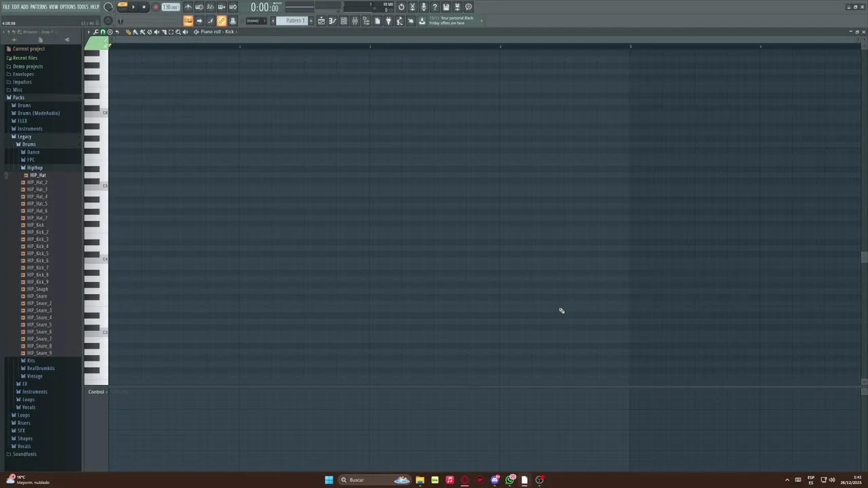Select the HIP_Snare_5 sample
Viewport: 868px width, 488px height.
[39, 325]
